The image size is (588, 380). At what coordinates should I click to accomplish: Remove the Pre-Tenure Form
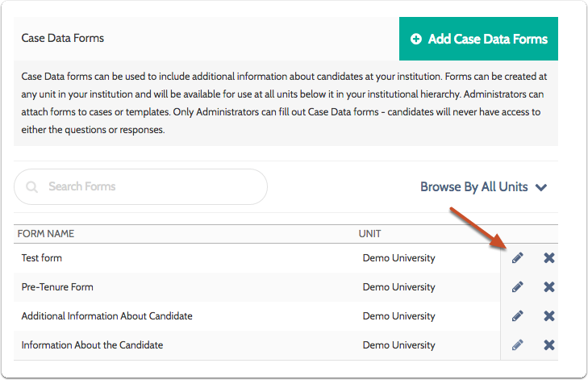pos(549,287)
